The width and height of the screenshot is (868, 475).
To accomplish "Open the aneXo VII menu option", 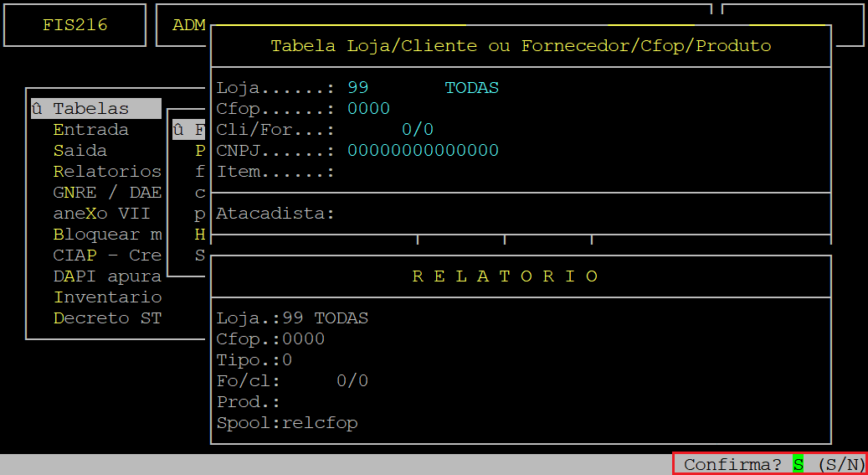I will [102, 214].
